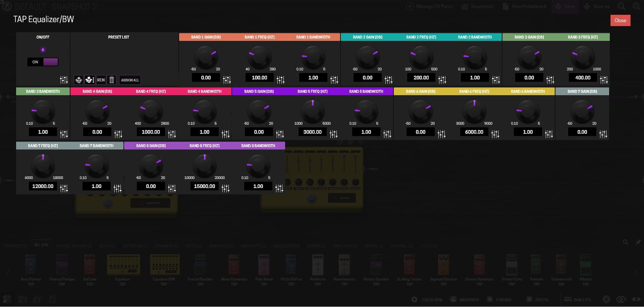Click the save preset icon

click(x=78, y=80)
